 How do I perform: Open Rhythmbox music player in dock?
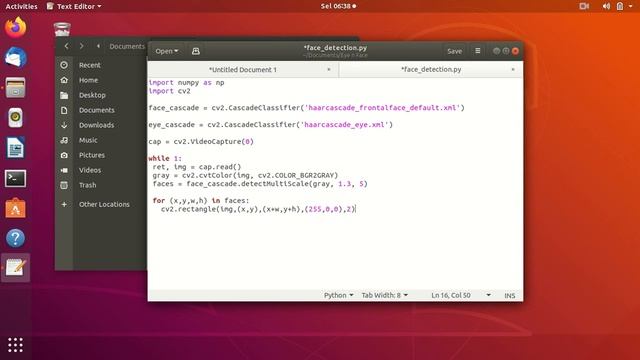pos(16,118)
